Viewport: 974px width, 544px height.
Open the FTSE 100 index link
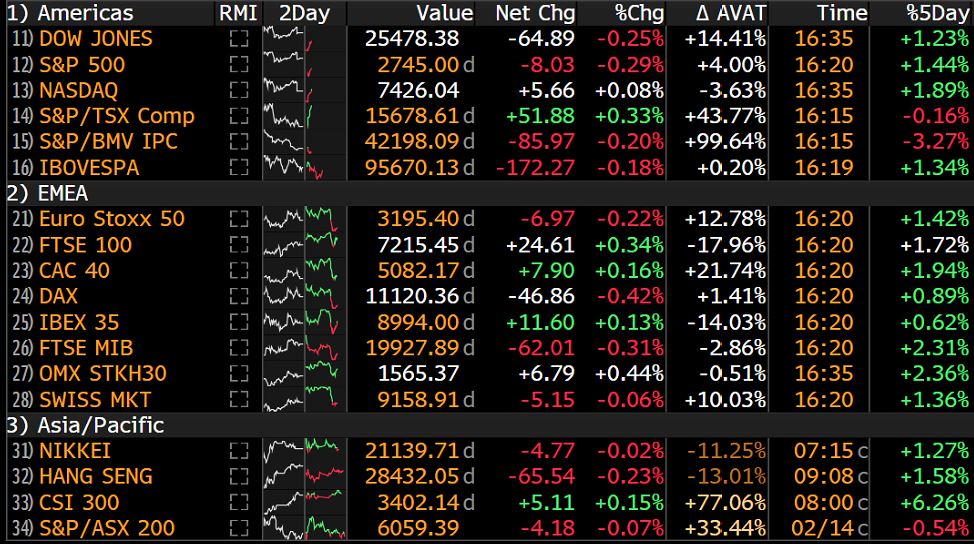click(x=86, y=245)
